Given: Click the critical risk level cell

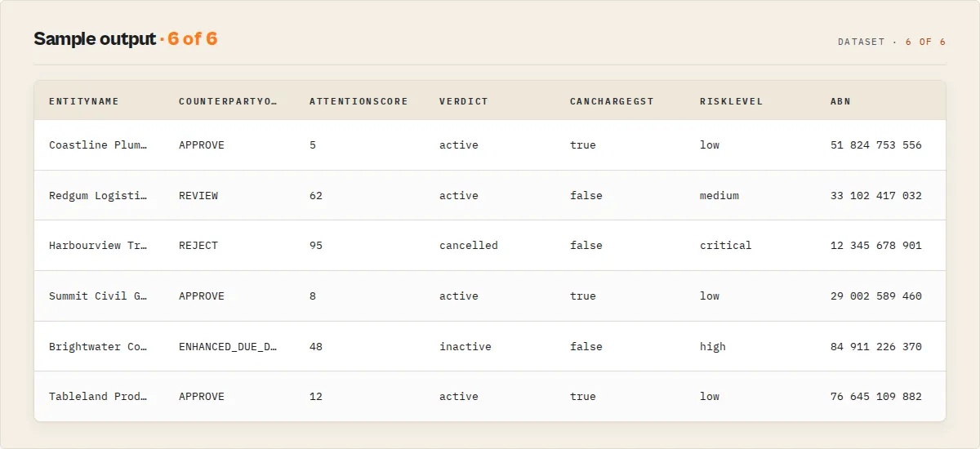Looking at the screenshot, I should coord(726,246).
